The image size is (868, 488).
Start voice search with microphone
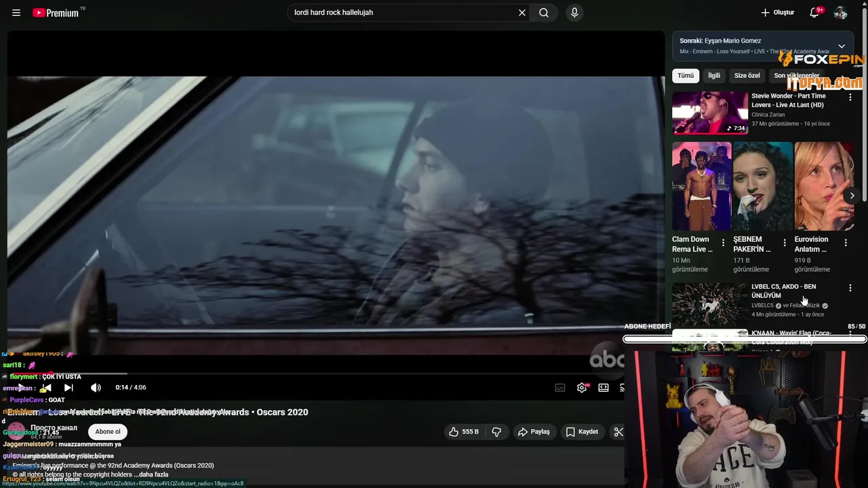574,13
